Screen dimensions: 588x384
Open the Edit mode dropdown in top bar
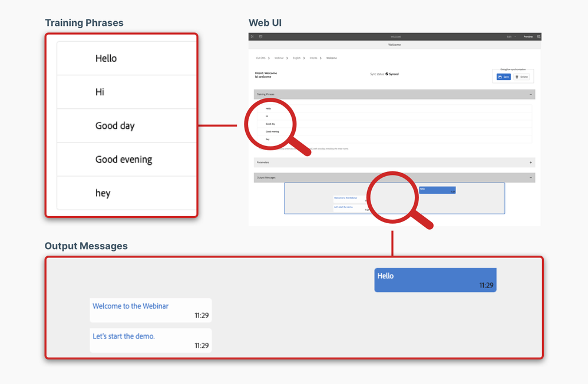511,37
